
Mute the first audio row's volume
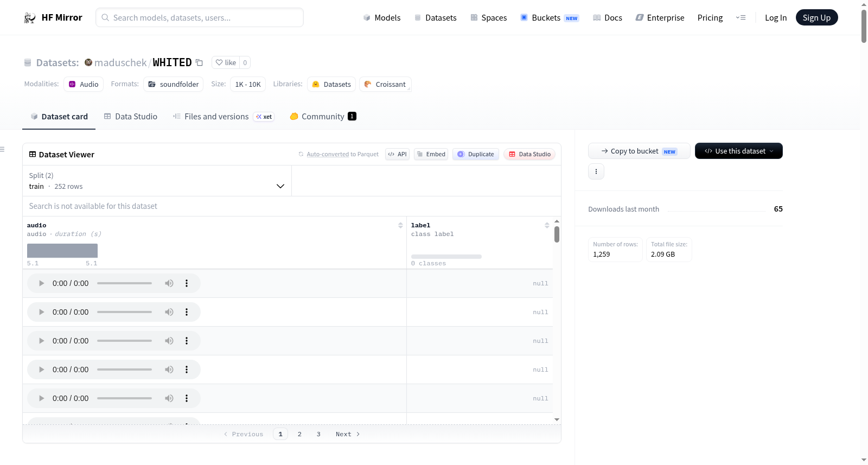(x=169, y=283)
